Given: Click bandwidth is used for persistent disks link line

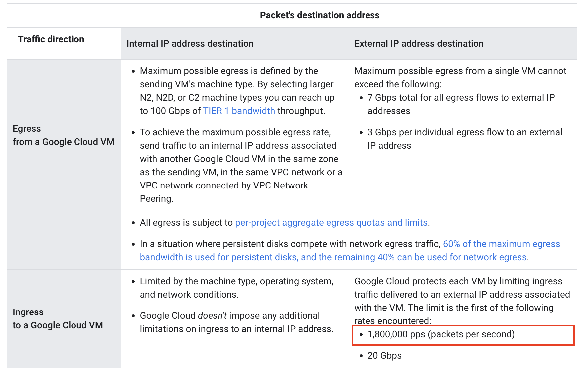Looking at the screenshot, I should pyautogui.click(x=333, y=257).
